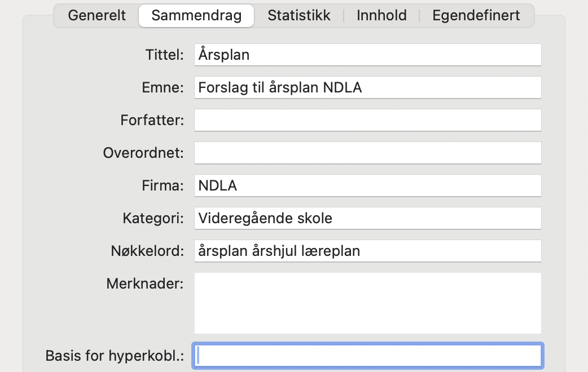This screenshot has height=372, width=588.
Task: Switch to the Generelt tab
Action: pos(96,15)
